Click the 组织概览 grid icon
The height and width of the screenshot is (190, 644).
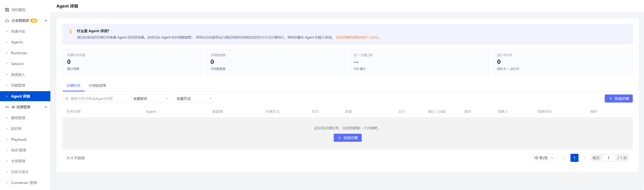[7, 10]
